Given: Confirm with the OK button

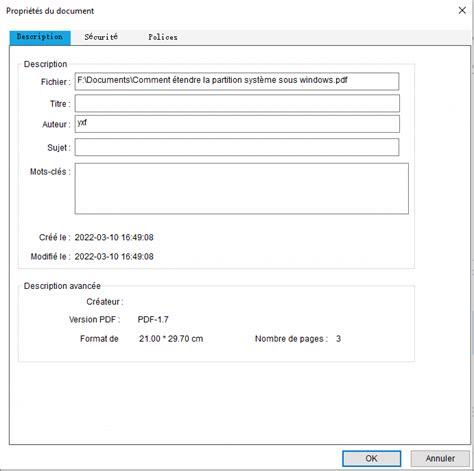Looking at the screenshot, I should coord(371,459).
